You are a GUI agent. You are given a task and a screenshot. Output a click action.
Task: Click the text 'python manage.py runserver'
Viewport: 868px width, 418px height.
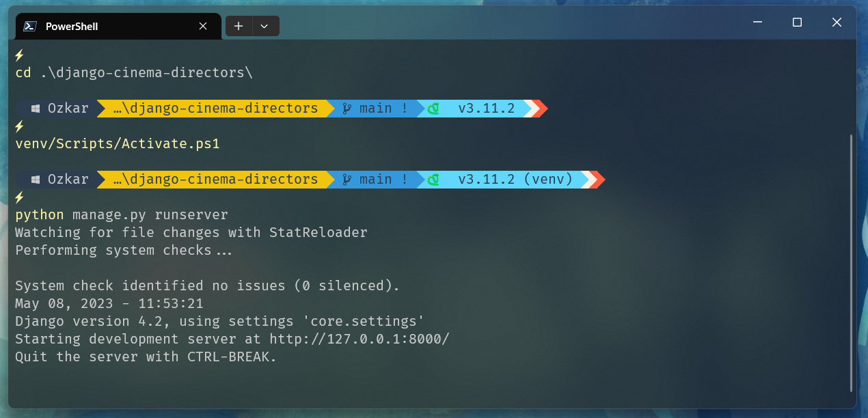[x=122, y=214]
